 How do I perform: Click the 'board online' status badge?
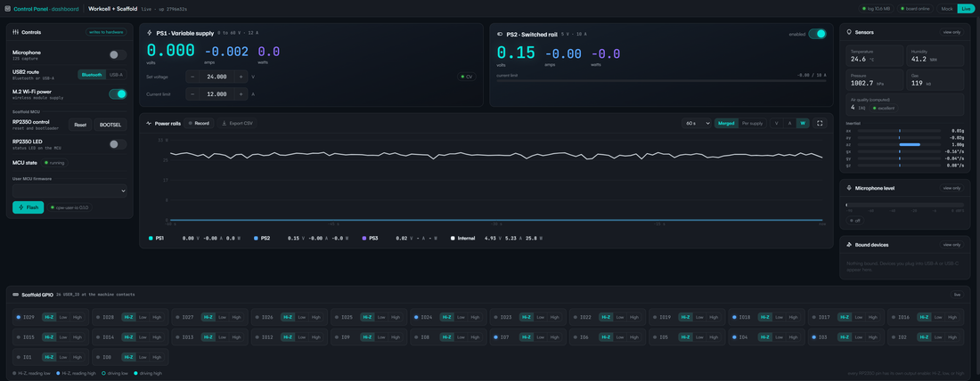pos(915,9)
